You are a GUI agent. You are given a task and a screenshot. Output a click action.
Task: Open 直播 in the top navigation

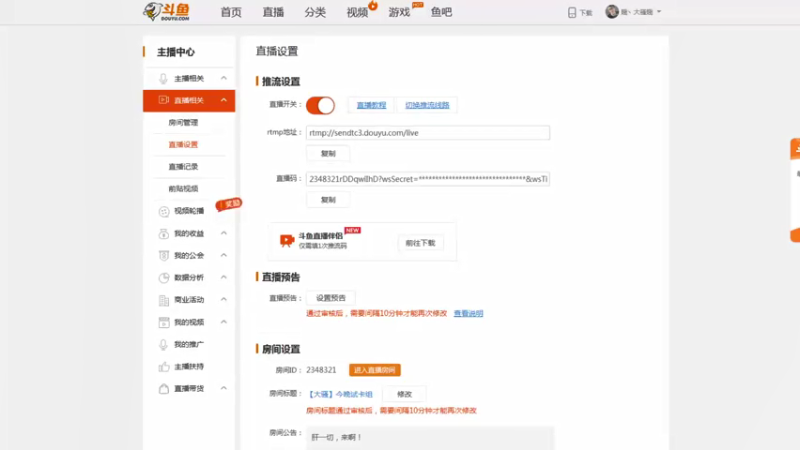pyautogui.click(x=273, y=12)
